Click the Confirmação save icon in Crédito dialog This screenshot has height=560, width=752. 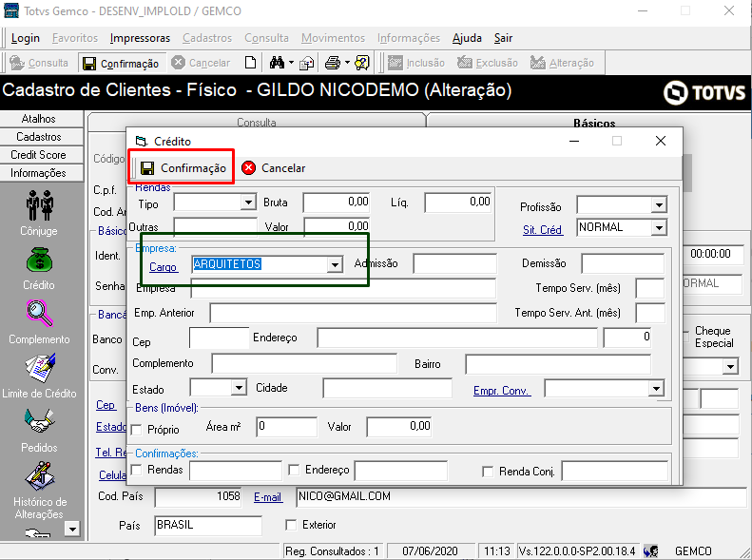tap(147, 167)
